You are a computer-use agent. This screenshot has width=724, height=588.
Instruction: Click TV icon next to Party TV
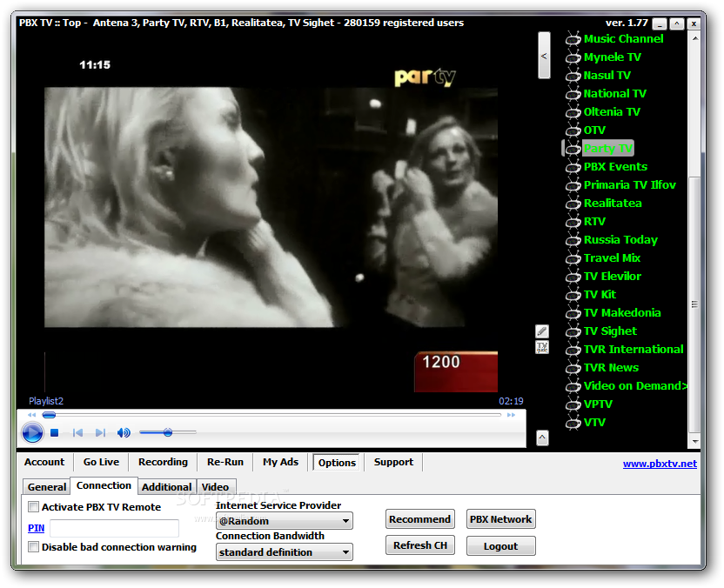pos(573,149)
